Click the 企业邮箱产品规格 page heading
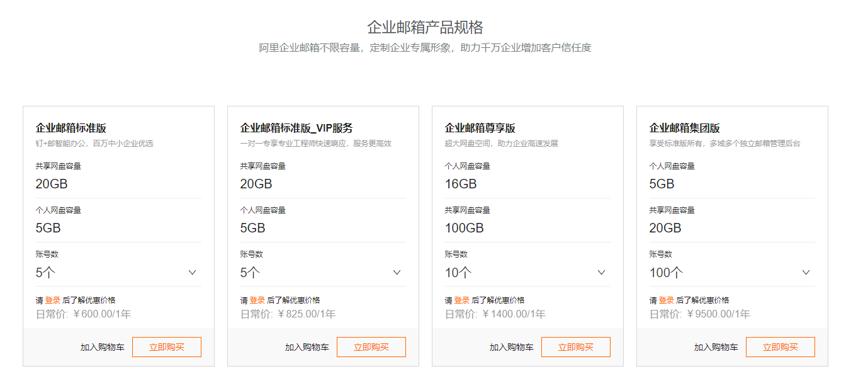 426,27
